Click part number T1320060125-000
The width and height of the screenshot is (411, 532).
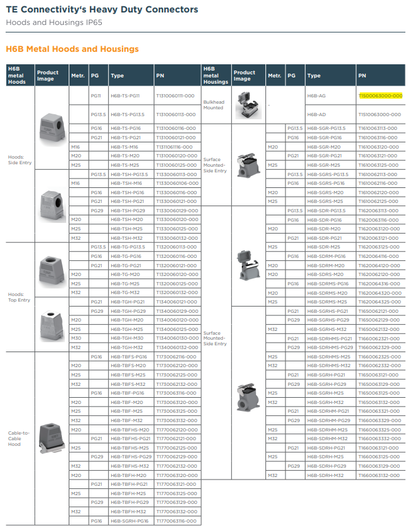(176, 283)
